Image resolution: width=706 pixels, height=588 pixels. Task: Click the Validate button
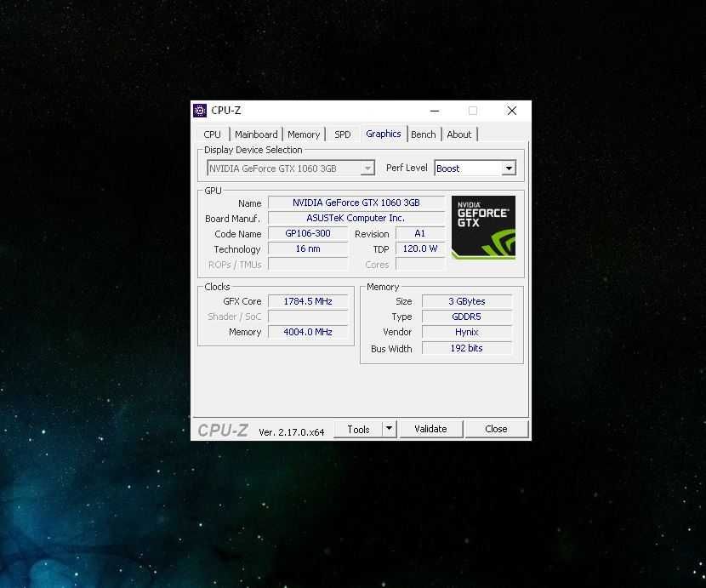tap(431, 429)
